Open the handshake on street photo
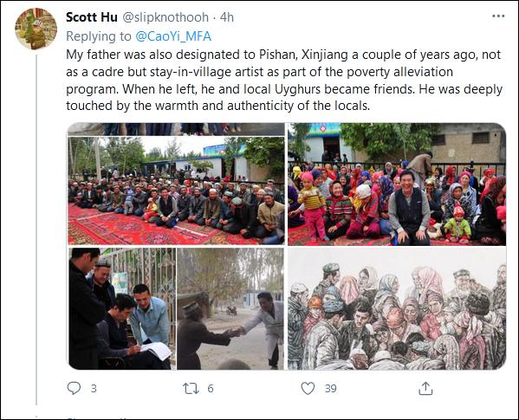 (x=230, y=308)
